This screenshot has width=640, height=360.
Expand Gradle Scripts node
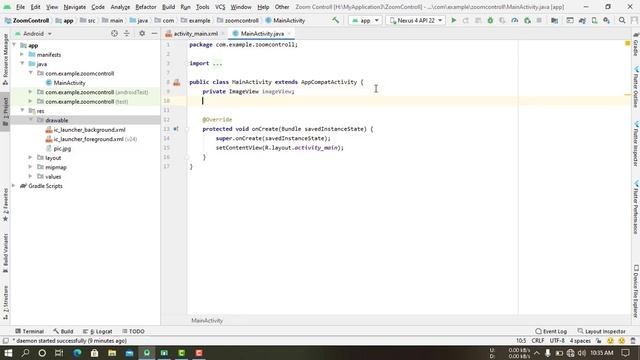(x=14, y=186)
